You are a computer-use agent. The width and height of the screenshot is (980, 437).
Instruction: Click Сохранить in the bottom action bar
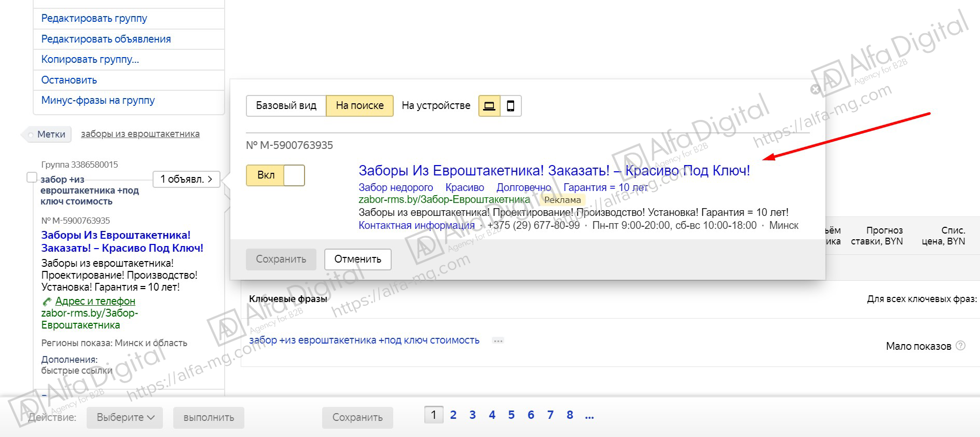pyautogui.click(x=357, y=417)
